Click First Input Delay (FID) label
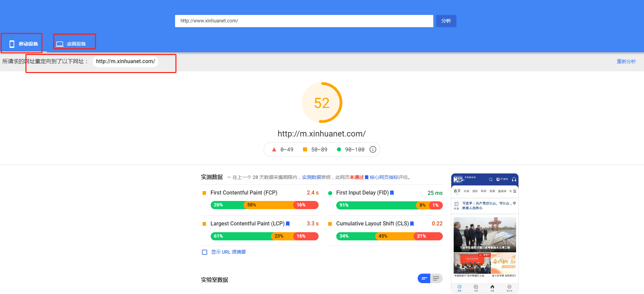The image size is (644, 294). coord(362,193)
